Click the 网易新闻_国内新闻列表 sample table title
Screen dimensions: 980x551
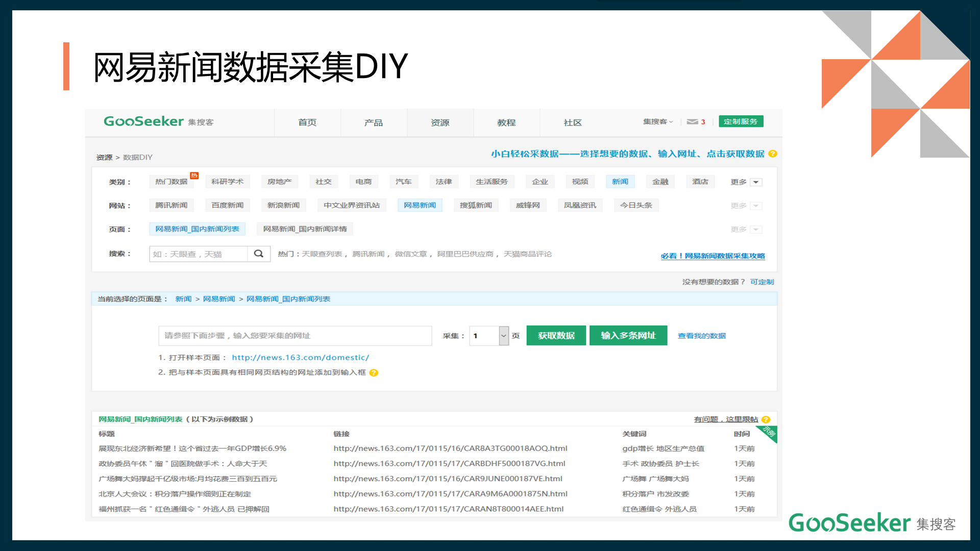point(140,419)
